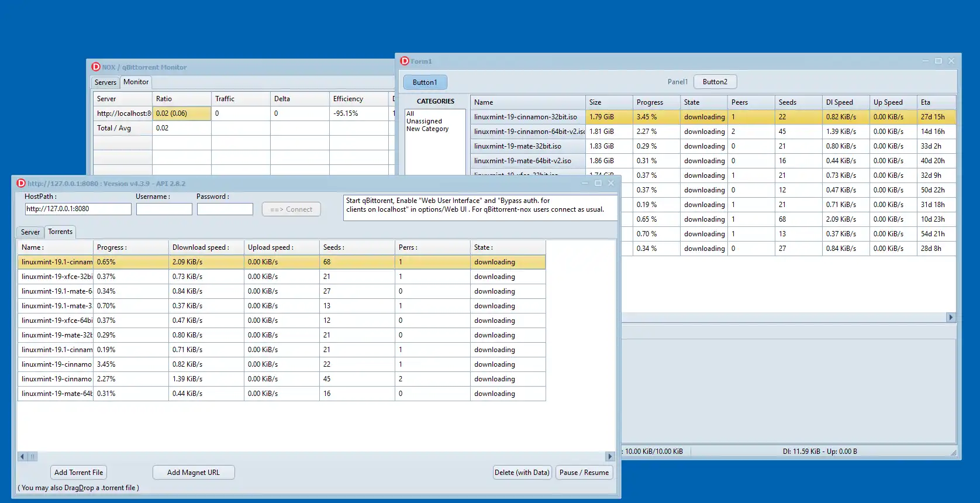The image size is (980, 503).
Task: Click the Add Torrent File button
Action: pyautogui.click(x=78, y=473)
